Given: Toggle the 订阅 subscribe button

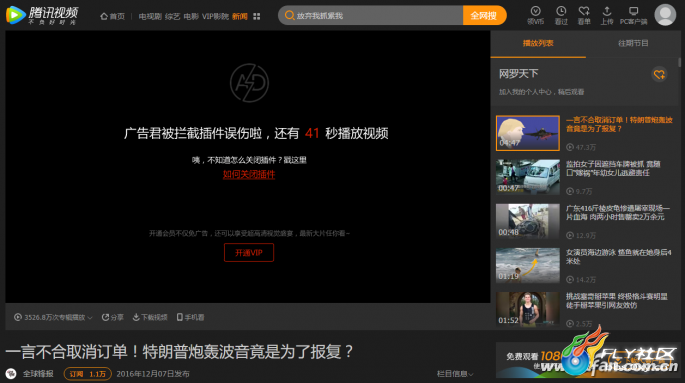Looking at the screenshot, I should tap(87, 374).
